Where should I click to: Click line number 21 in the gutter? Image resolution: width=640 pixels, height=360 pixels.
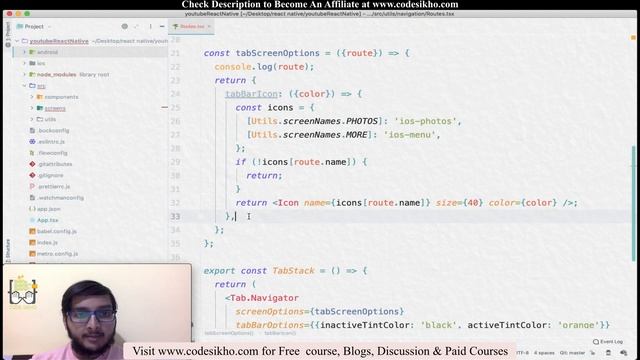click(175, 53)
